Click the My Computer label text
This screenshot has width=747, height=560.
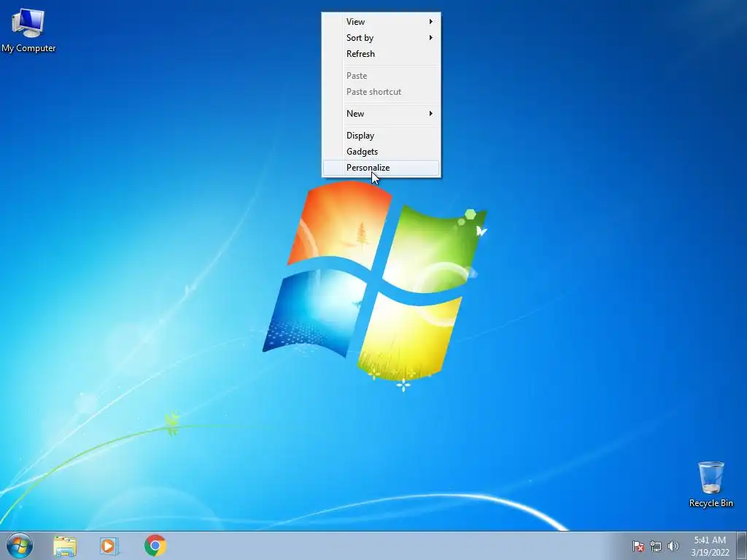click(28, 48)
